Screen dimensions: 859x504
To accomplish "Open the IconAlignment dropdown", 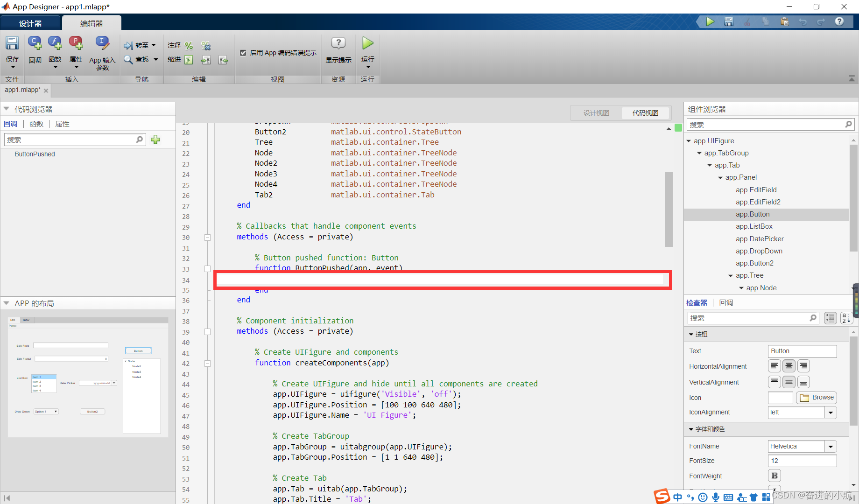I will coord(831,413).
